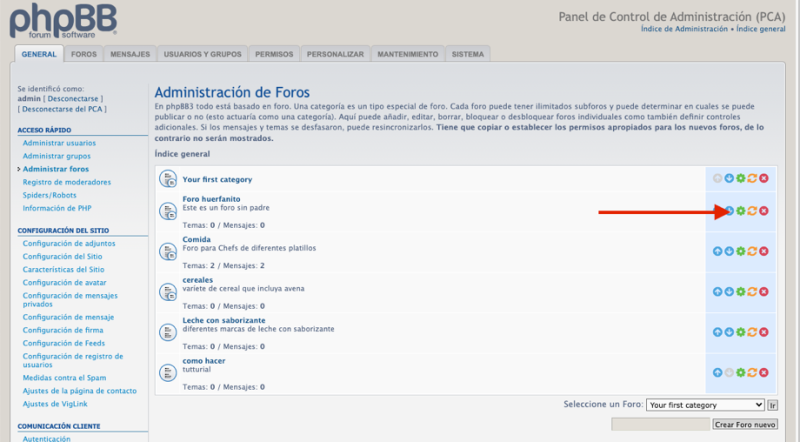
Task: Resync the 'como hacer' forum
Action: tap(752, 373)
